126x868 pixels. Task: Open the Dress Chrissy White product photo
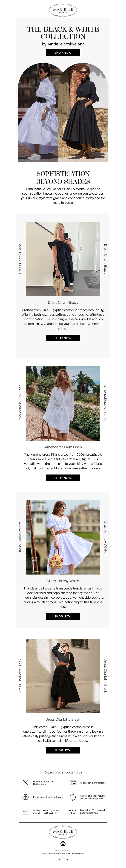(63, 537)
